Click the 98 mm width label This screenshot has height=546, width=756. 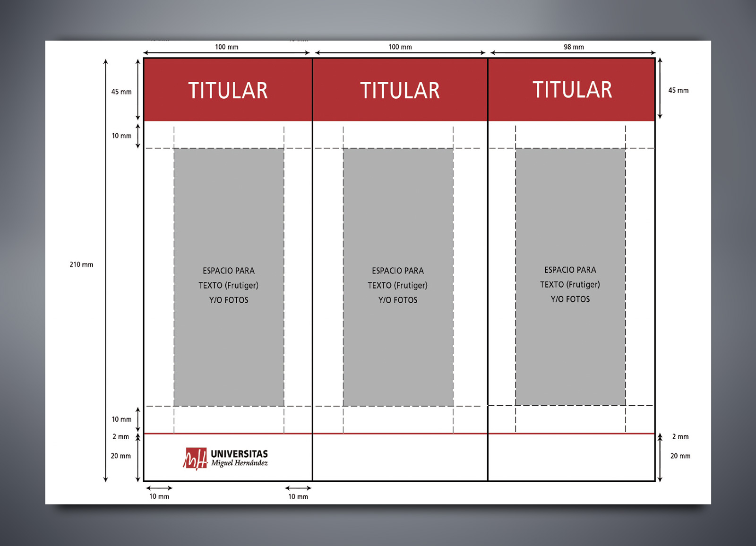[574, 47]
